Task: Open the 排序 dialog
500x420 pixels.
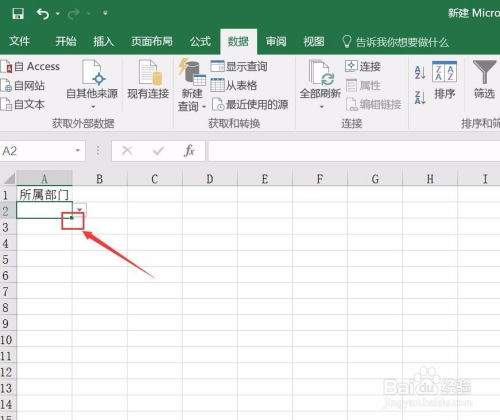Action: pos(444,80)
